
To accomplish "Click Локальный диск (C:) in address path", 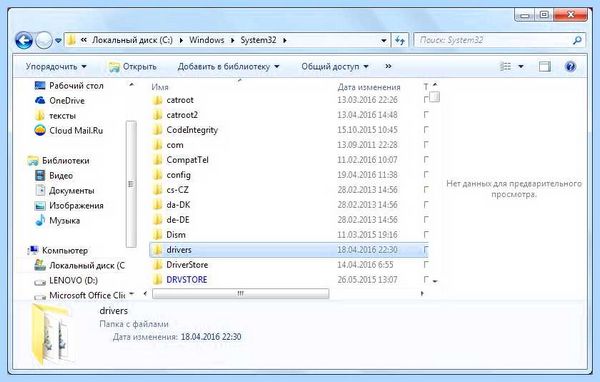I will pos(132,40).
